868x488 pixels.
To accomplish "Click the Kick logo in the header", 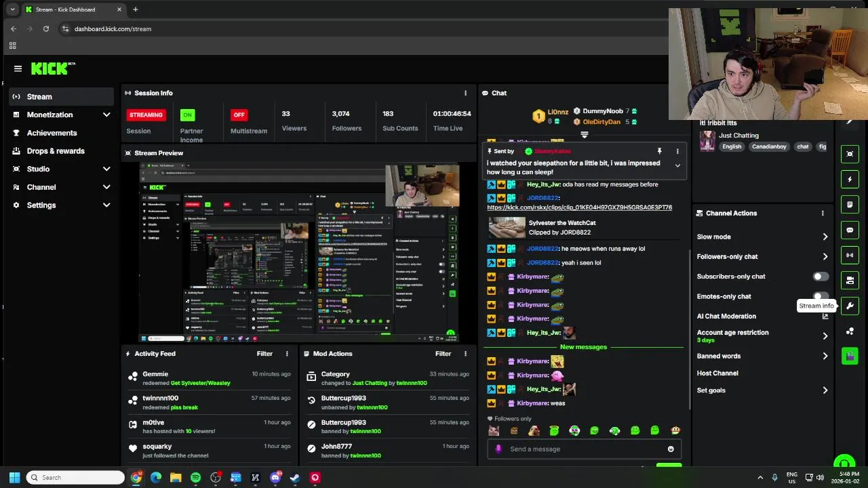I will point(53,68).
